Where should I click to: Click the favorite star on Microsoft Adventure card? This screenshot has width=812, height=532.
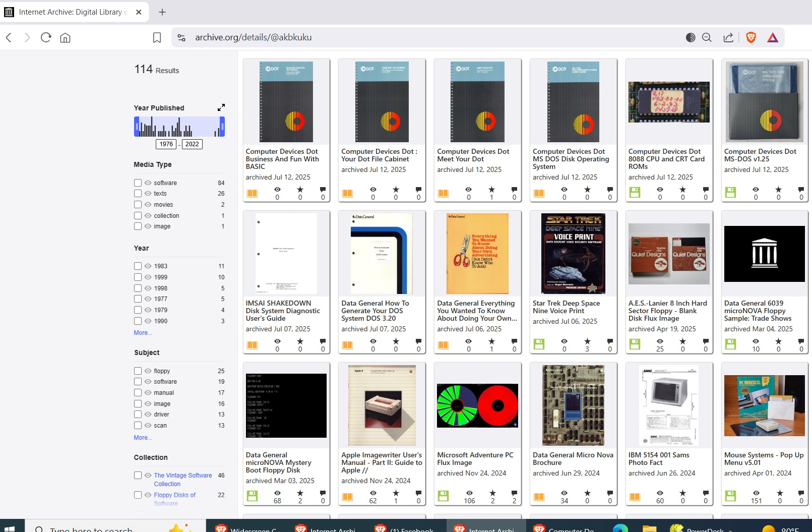click(x=492, y=493)
